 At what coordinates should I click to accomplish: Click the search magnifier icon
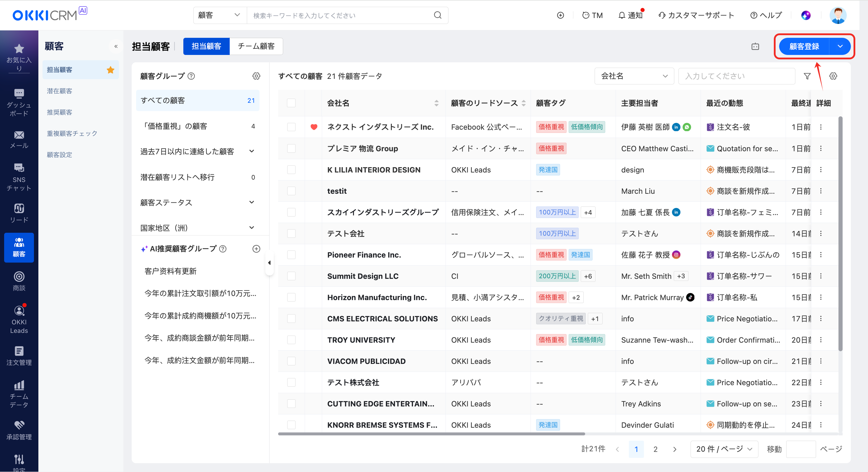[437, 15]
